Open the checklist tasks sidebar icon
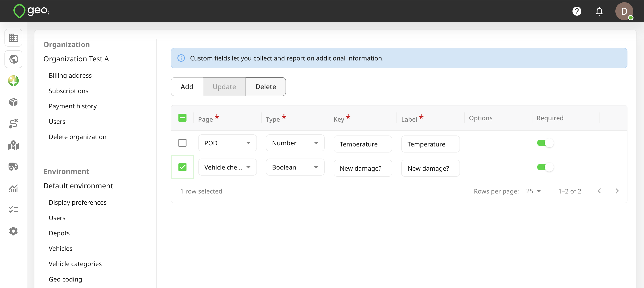 coord(13,209)
